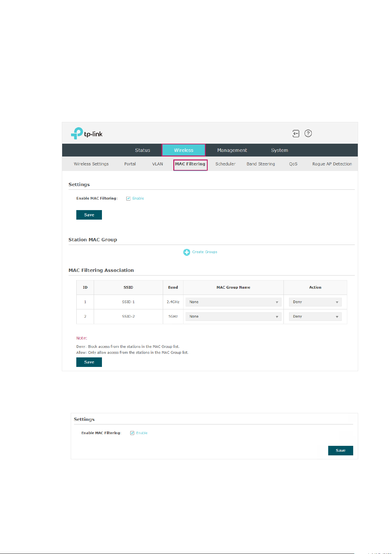
Task: Open MAC Group Name dropdown for SSID-2
Action: (233, 317)
